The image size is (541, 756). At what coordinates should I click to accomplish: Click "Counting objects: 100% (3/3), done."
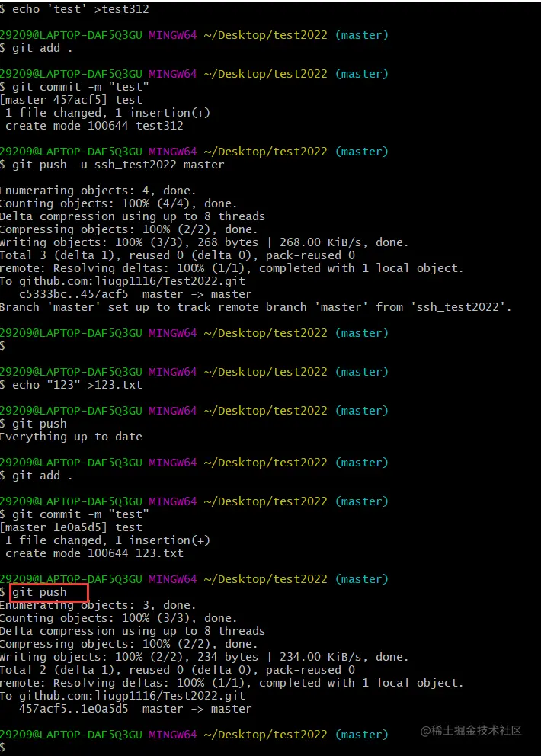pyautogui.click(x=119, y=618)
